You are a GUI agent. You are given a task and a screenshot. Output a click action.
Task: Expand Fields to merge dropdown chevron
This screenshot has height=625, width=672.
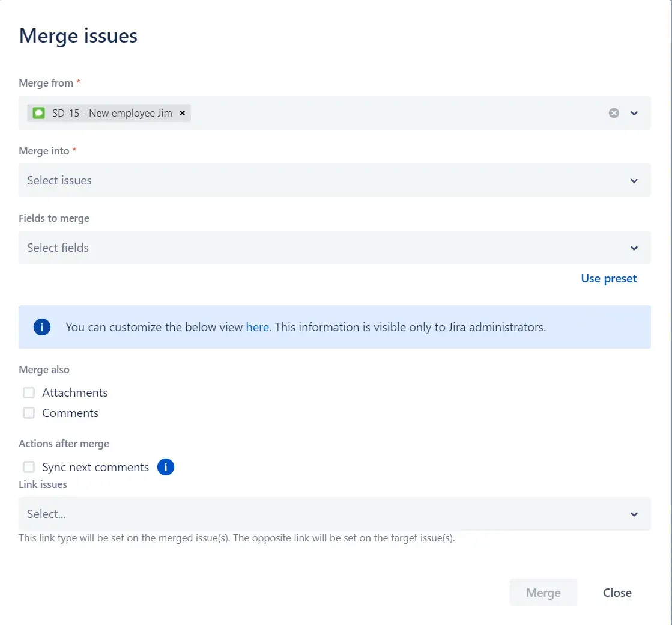coord(634,248)
